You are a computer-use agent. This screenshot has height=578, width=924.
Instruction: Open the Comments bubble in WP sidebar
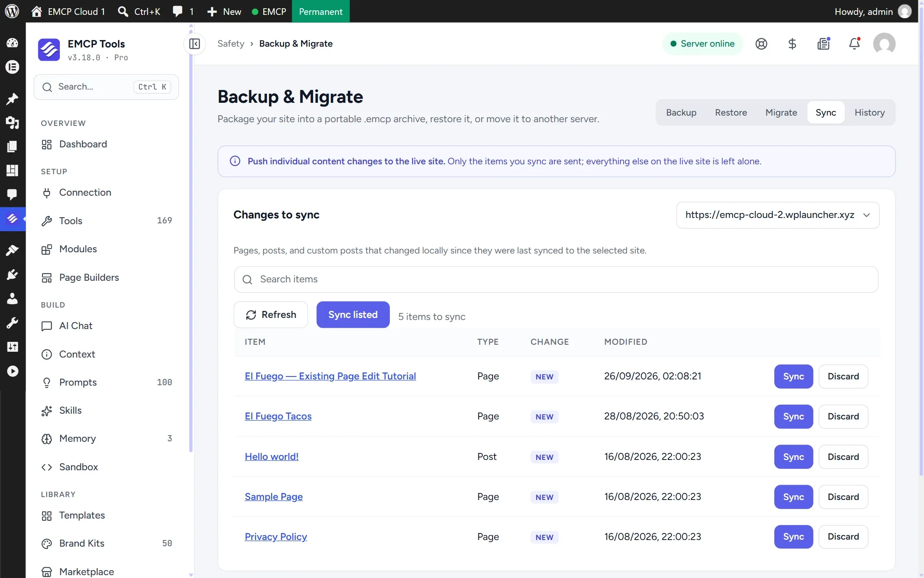click(x=12, y=194)
